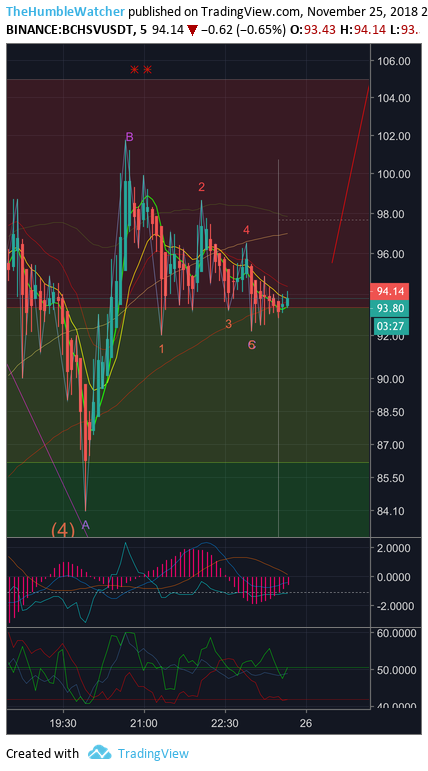Click the purple B wave label
Screen dimensions: 428x771
[129, 137]
